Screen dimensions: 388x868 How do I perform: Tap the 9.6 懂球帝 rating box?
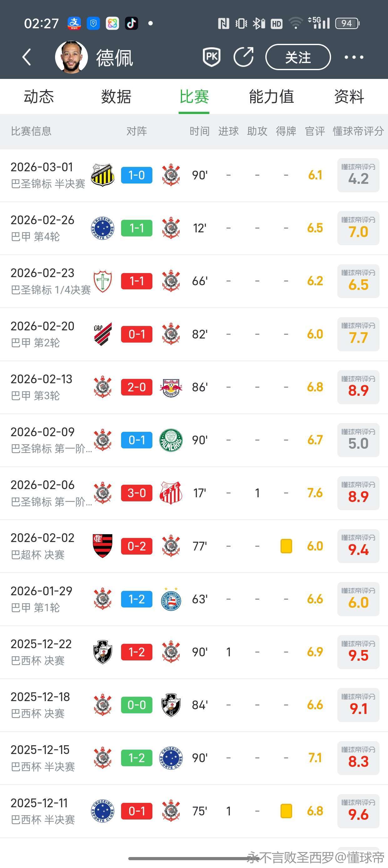tap(358, 811)
